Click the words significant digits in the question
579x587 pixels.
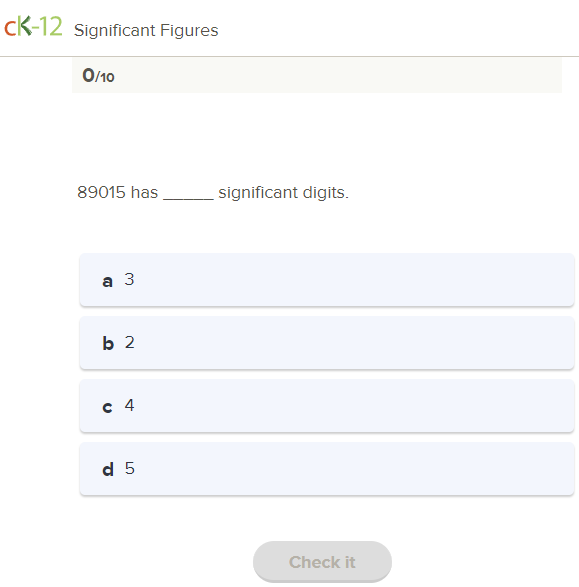[283, 192]
